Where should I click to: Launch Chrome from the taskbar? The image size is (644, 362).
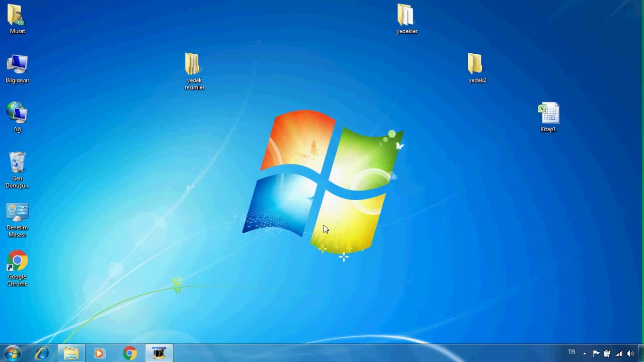[x=130, y=353]
